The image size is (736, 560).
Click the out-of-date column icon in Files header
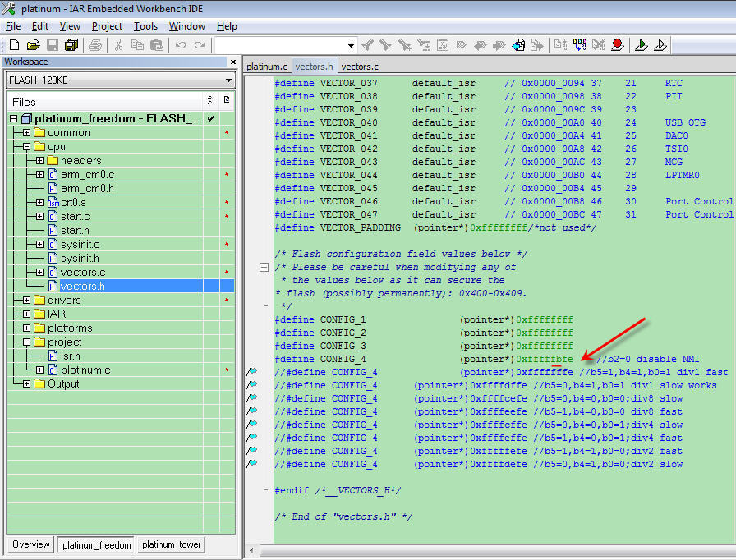tap(227, 100)
